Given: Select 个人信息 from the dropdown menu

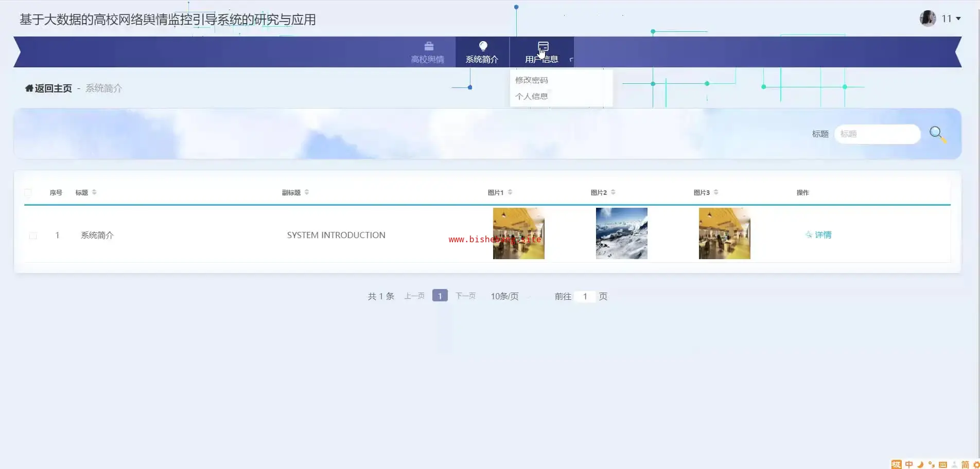Looking at the screenshot, I should click(532, 96).
